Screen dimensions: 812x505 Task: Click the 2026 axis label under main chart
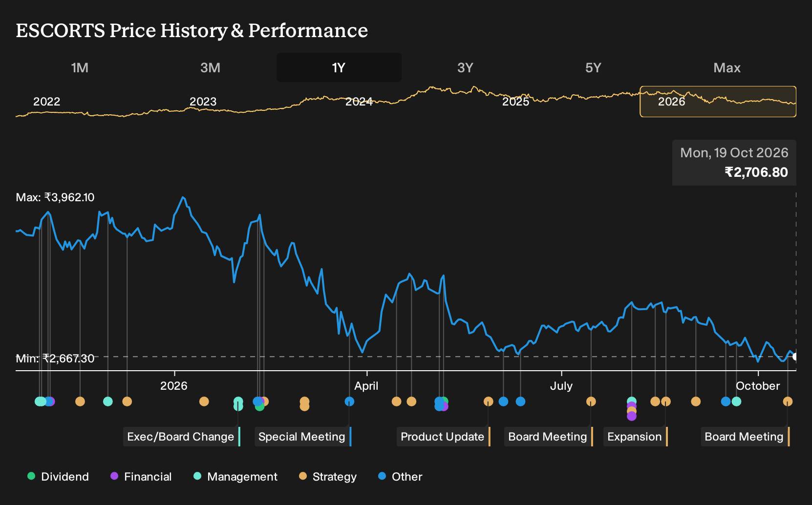pyautogui.click(x=174, y=386)
